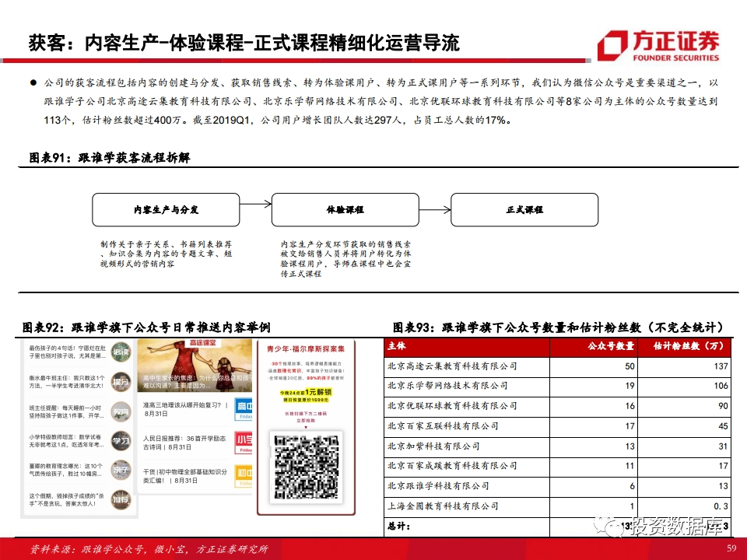This screenshot has height=560, width=747.
Task: Click the red 小学 Friday thumbnail
Action: point(244,443)
